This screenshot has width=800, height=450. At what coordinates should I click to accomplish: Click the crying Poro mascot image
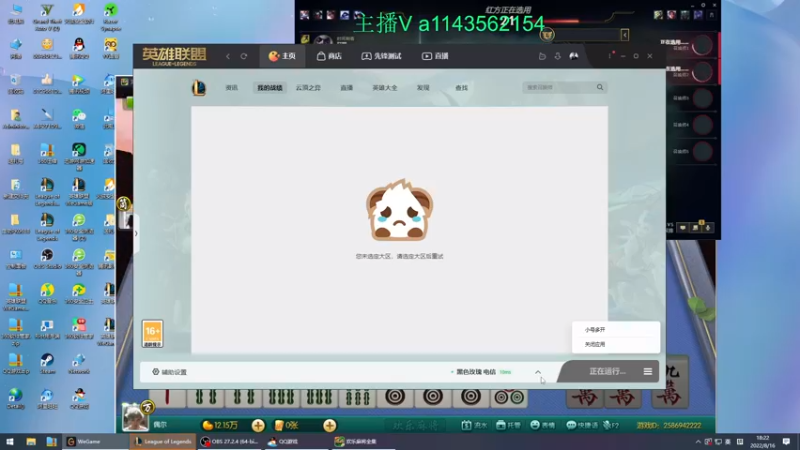(x=399, y=210)
